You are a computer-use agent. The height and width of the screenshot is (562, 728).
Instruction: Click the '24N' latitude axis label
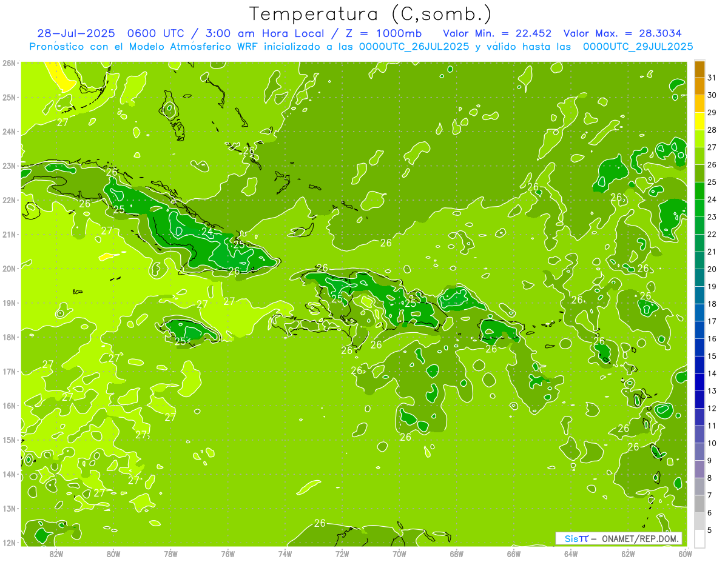coord(9,132)
